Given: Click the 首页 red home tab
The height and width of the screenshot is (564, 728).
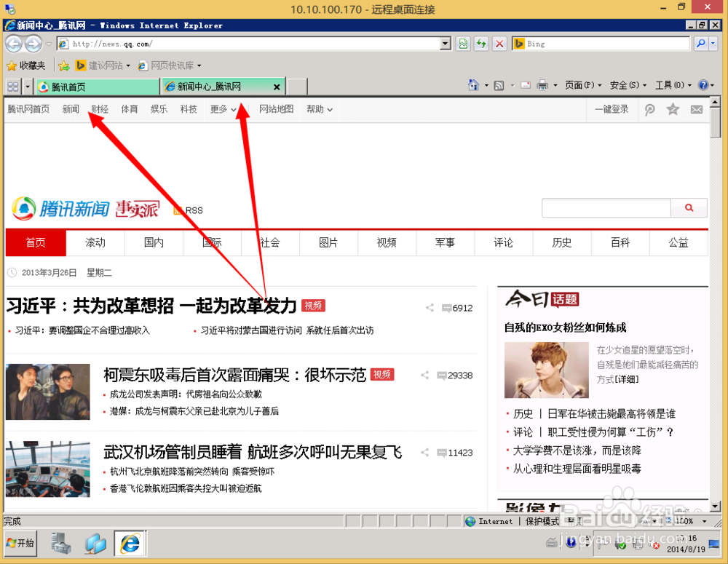Looking at the screenshot, I should click(x=36, y=243).
